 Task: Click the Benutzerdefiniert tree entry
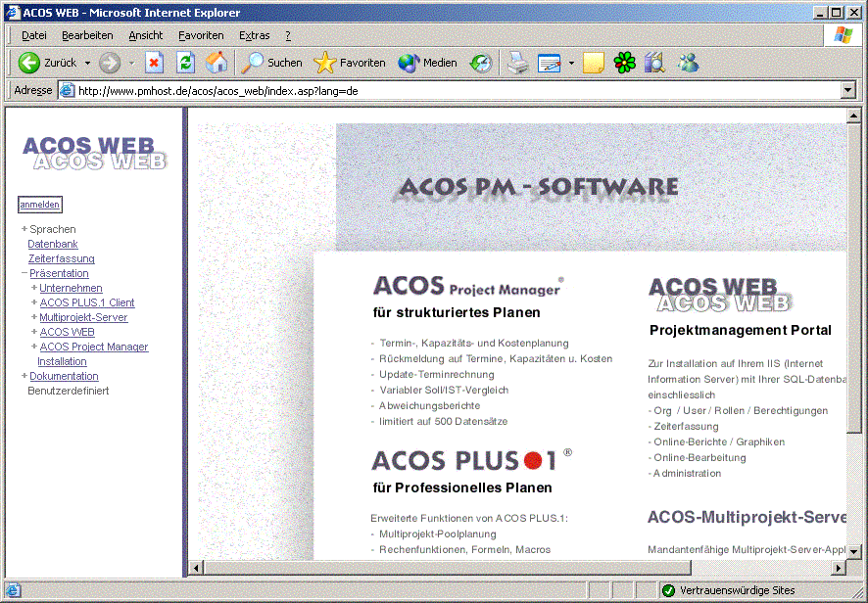point(69,391)
